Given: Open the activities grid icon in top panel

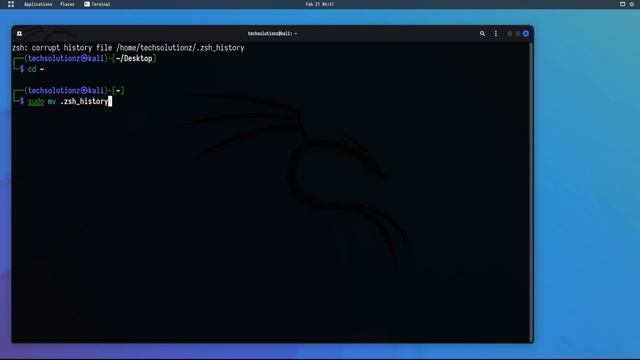Looking at the screenshot, I should click(11, 4).
